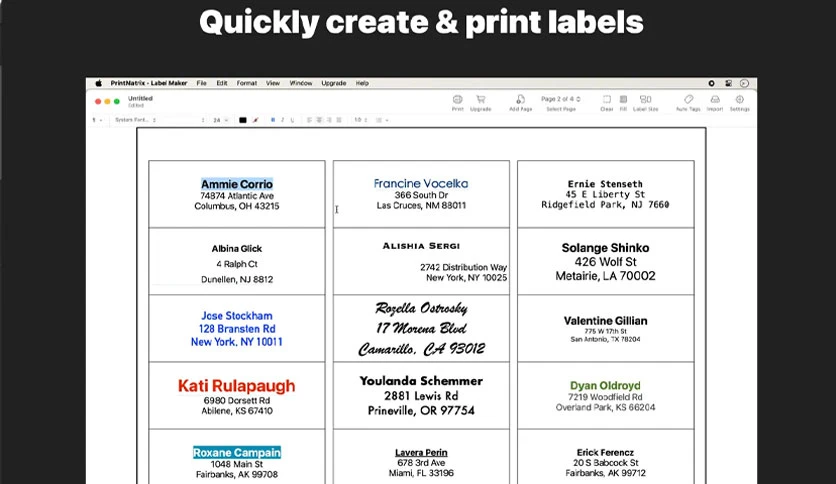Click the Francine Vocelka label name
The width and height of the screenshot is (836, 484).
[x=421, y=183]
